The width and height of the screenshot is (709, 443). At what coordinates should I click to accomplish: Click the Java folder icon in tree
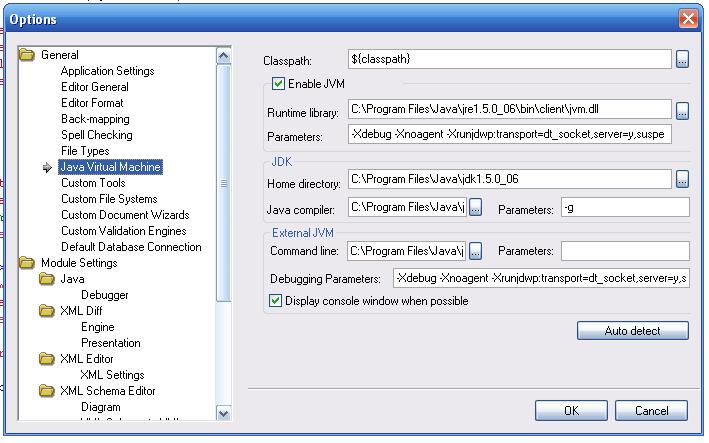47,279
